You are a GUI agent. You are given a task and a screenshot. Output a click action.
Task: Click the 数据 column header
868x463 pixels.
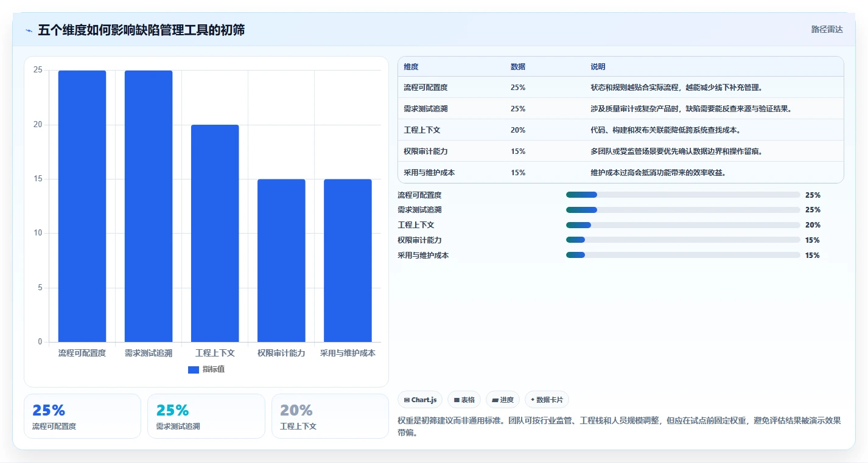coord(518,67)
